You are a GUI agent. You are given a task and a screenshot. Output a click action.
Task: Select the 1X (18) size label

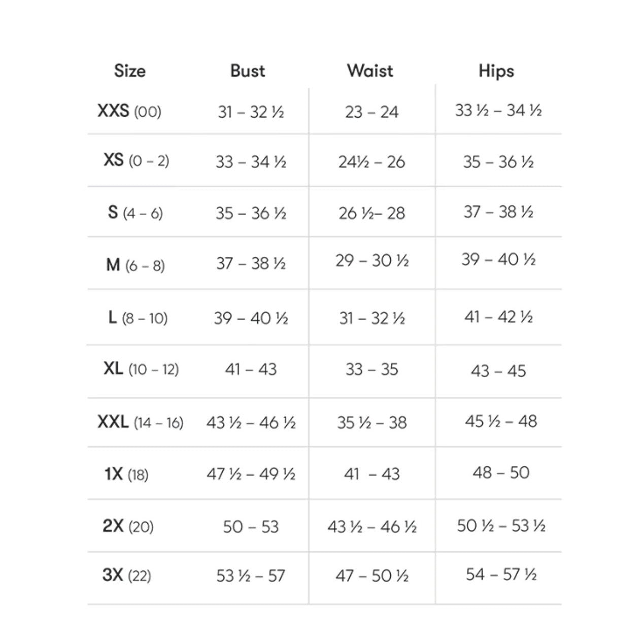coord(126,474)
